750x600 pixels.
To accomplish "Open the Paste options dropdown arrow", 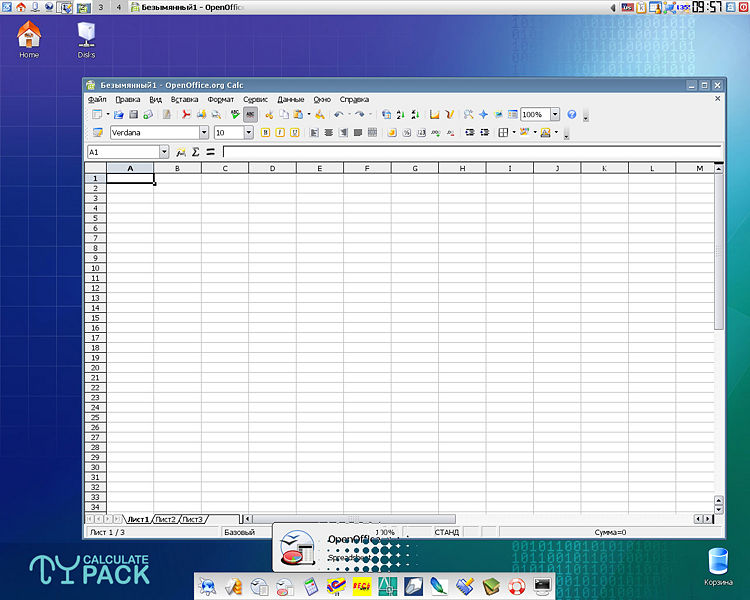I will pos(309,114).
